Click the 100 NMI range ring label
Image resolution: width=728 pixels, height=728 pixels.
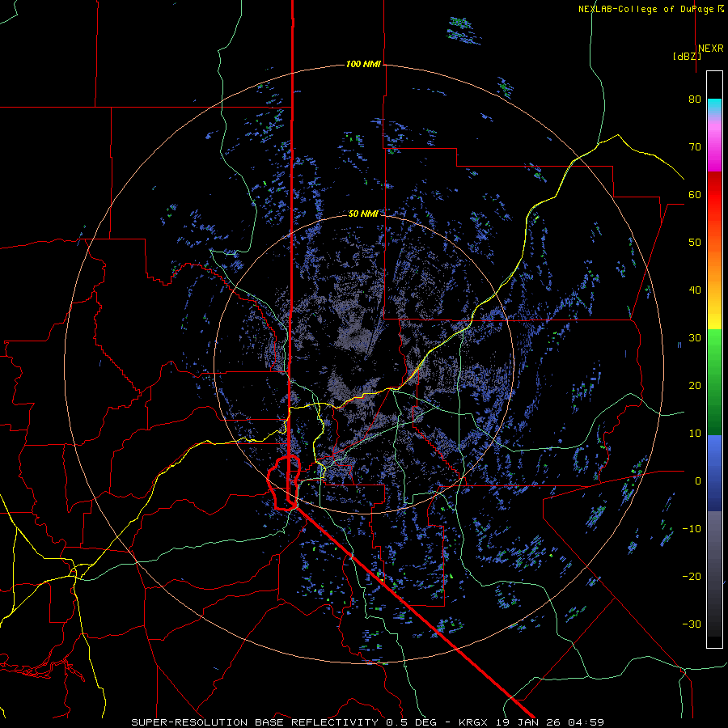[x=363, y=64]
